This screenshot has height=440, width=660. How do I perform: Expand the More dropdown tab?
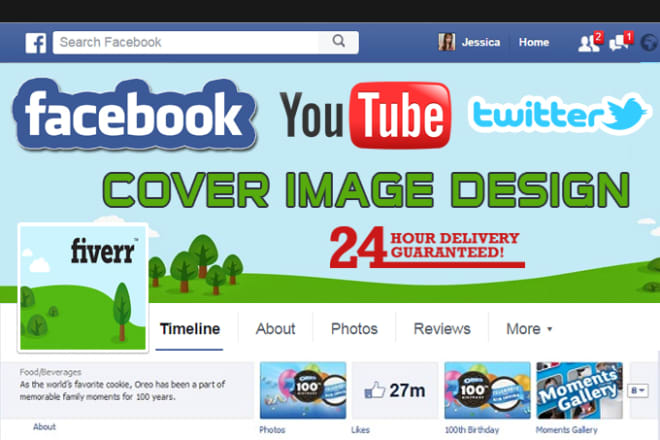tap(529, 329)
